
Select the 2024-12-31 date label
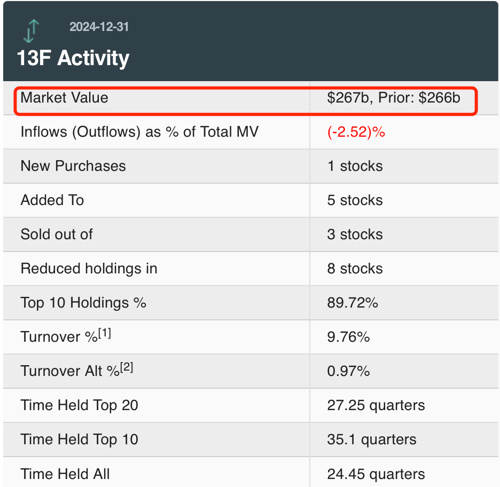click(99, 27)
